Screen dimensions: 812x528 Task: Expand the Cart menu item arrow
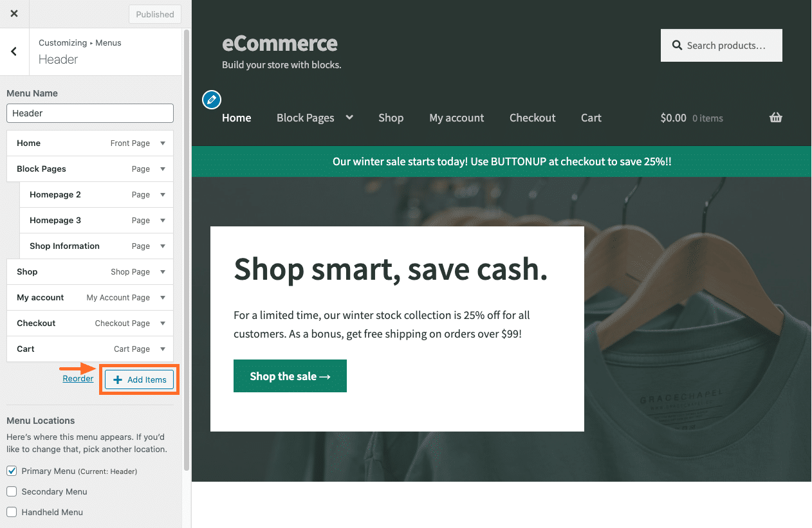pyautogui.click(x=163, y=349)
